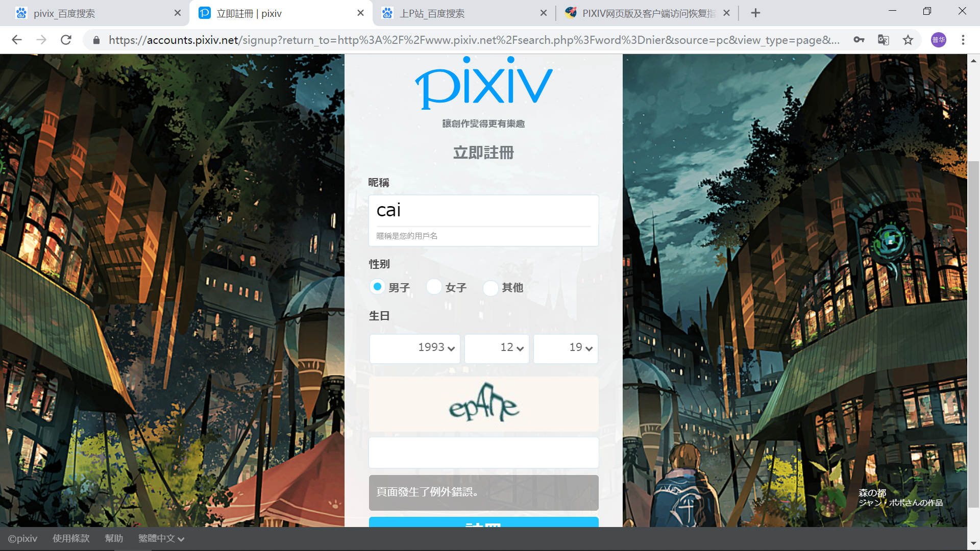Open the purple profile avatar icon
This screenshot has height=551, width=980.
pyautogui.click(x=938, y=40)
